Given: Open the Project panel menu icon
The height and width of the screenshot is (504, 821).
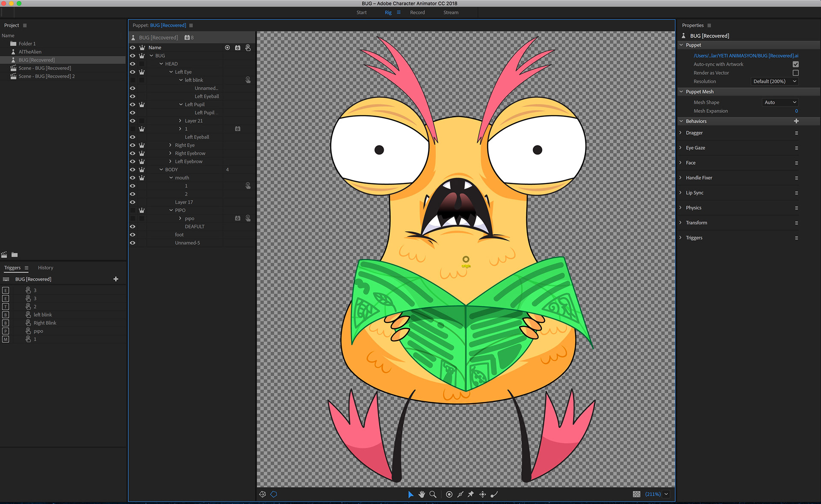Looking at the screenshot, I should (x=25, y=25).
